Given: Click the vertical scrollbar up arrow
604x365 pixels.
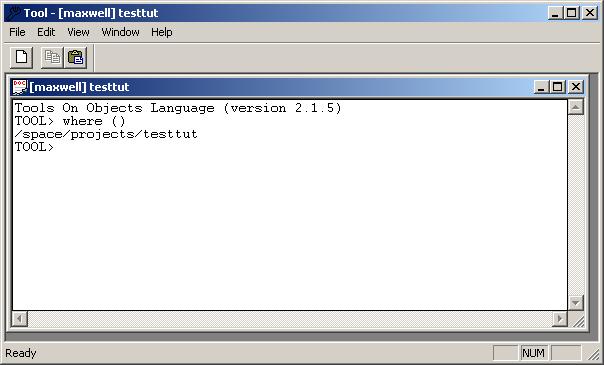Looking at the screenshot, I should 575,107.
